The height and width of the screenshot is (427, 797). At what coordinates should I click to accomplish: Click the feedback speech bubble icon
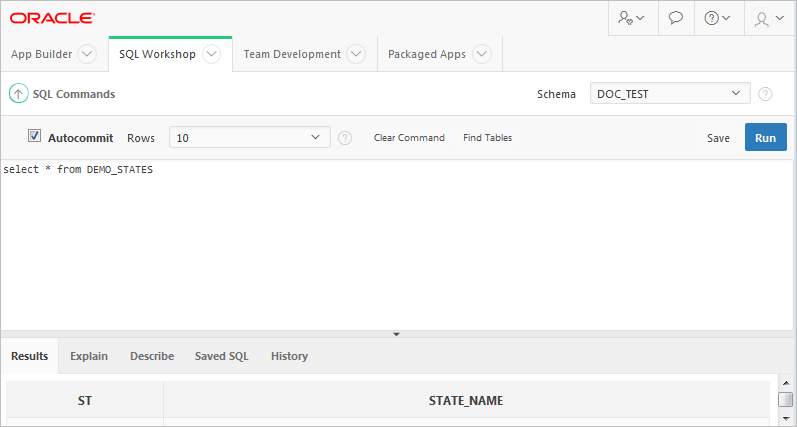[676, 18]
